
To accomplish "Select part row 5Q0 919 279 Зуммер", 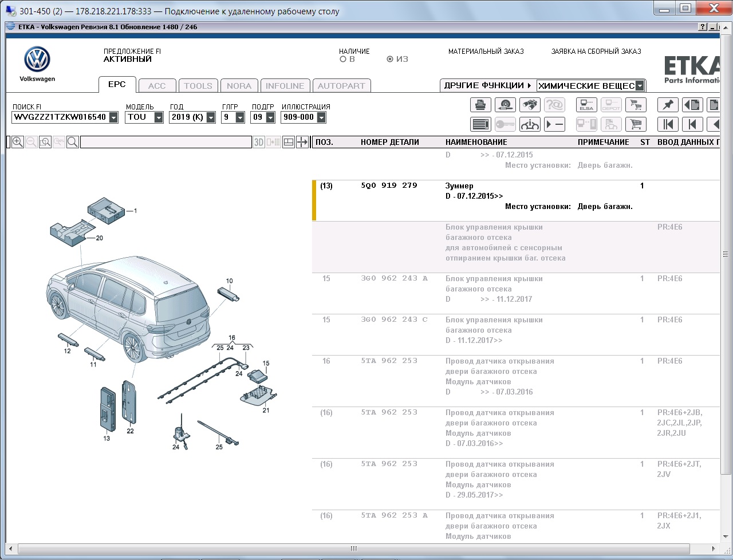I will [x=515, y=200].
